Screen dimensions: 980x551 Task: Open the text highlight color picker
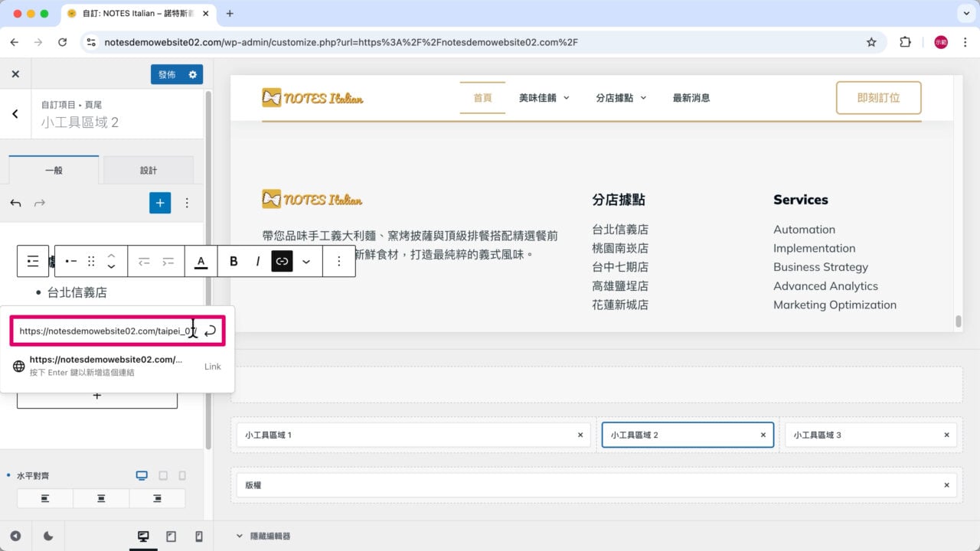coord(200,261)
